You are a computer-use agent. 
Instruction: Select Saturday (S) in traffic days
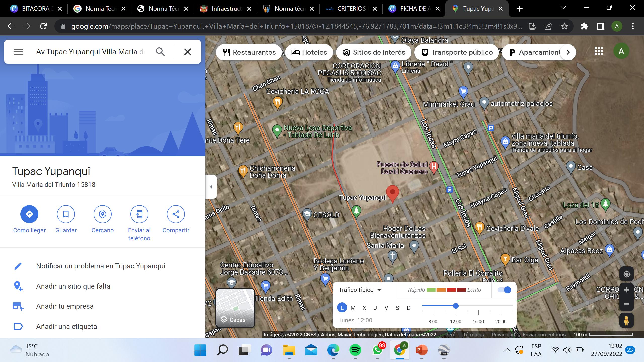click(x=397, y=308)
